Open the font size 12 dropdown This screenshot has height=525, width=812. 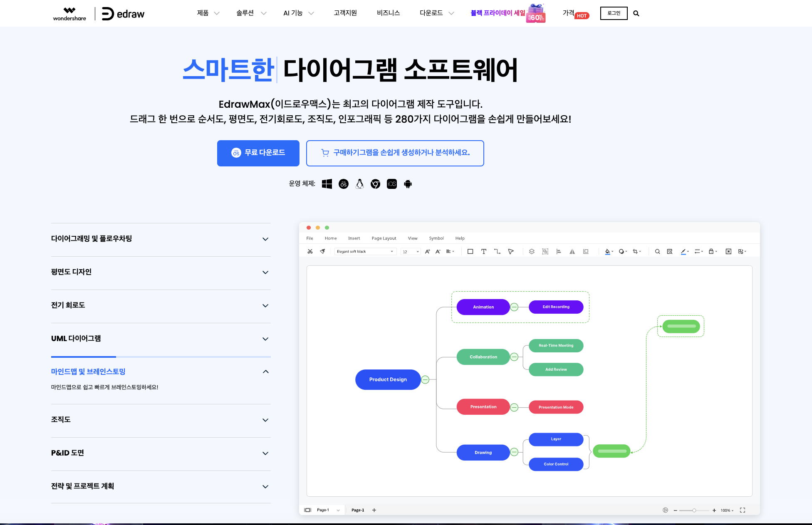411,251
